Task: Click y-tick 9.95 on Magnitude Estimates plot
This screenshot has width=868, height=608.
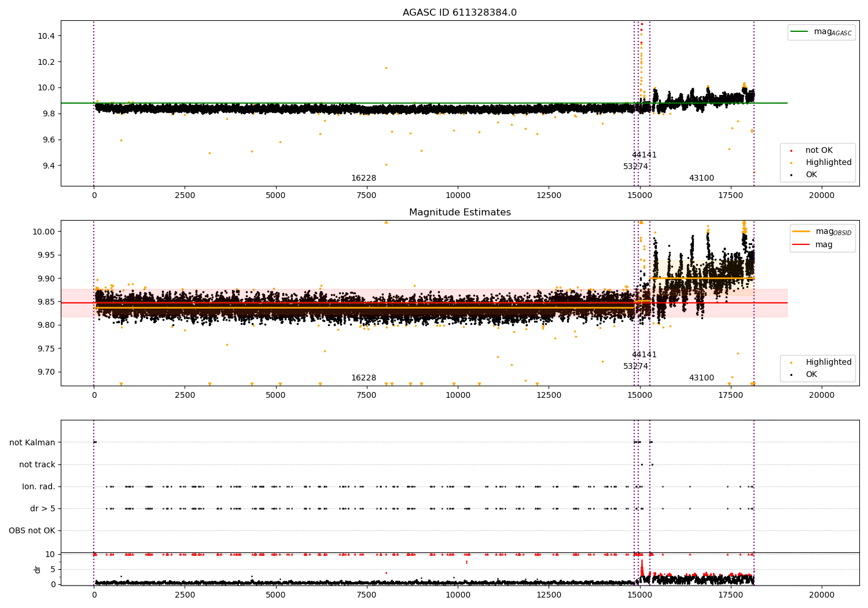Action: pyautogui.click(x=49, y=255)
